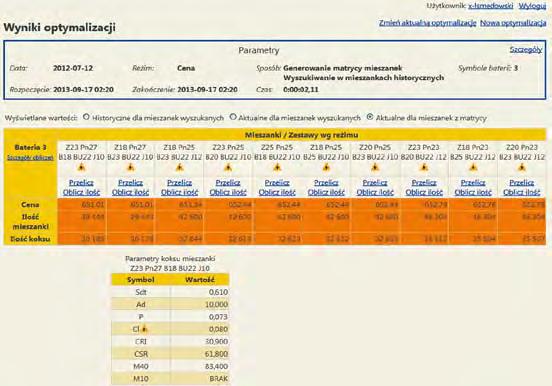Click Oblicz ilość for the Z23 Pn23 mix
Viewport: 552px width, 386px height.
(x=424, y=192)
